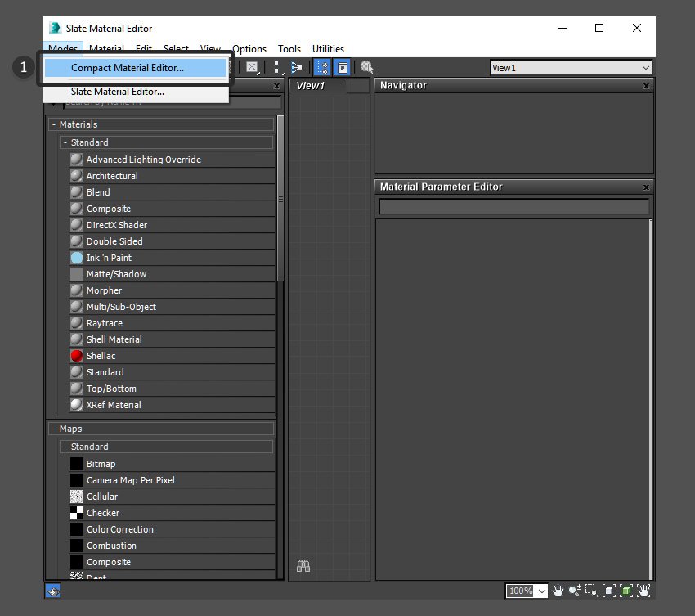The image size is (695, 616).
Task: Click the binoculars search icon in View1
Action: point(303,565)
